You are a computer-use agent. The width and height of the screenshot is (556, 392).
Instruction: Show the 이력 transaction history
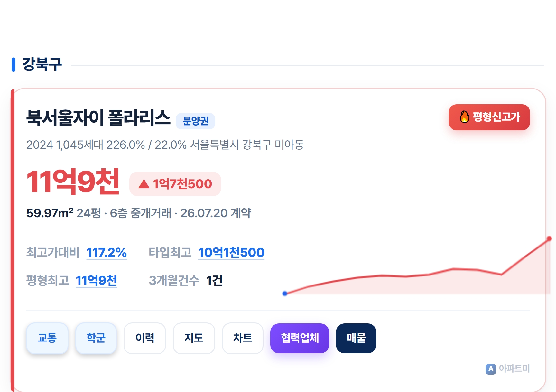pyautogui.click(x=145, y=338)
